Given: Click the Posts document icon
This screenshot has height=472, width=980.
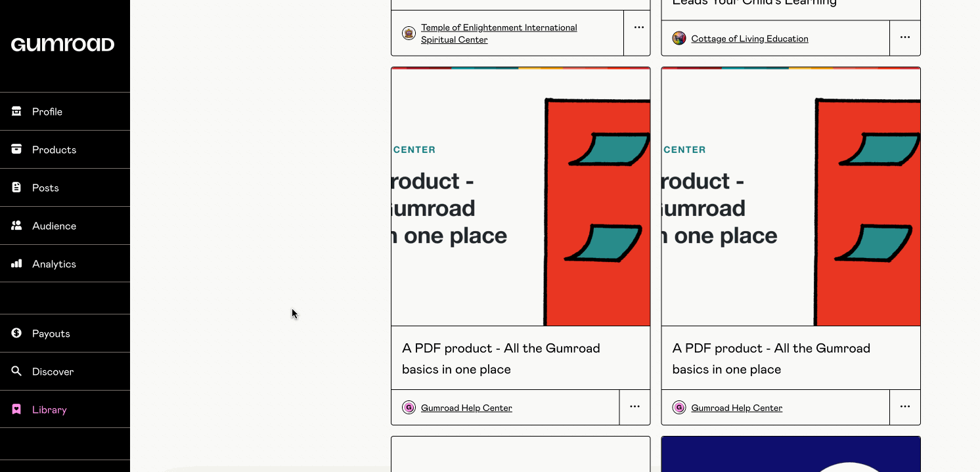Looking at the screenshot, I should point(16,187).
